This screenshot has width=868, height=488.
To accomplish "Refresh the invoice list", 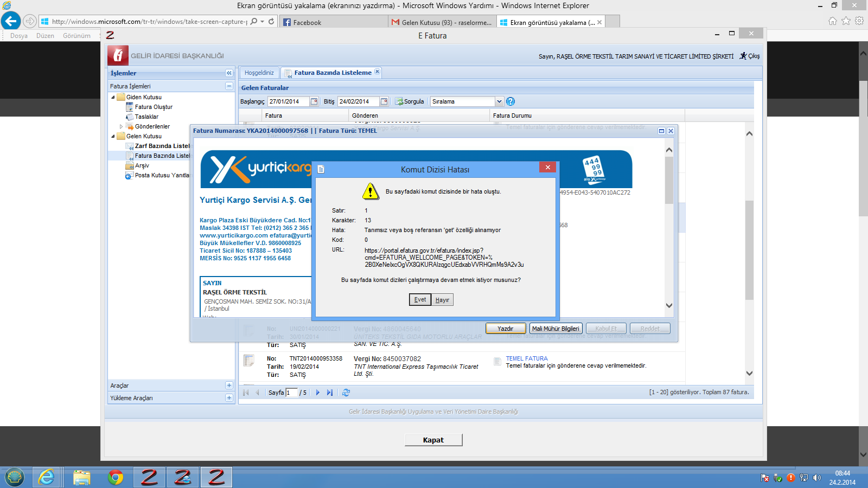I will [346, 393].
